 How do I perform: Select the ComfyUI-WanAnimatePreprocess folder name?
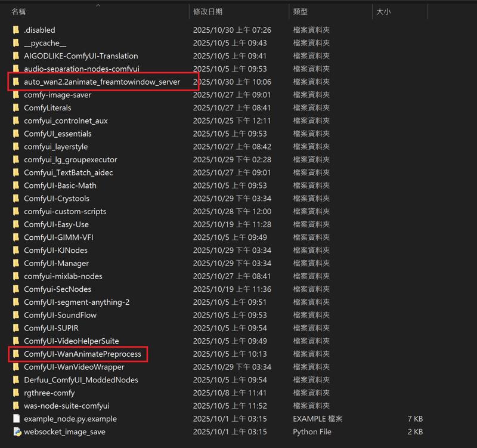pyautogui.click(x=82, y=354)
